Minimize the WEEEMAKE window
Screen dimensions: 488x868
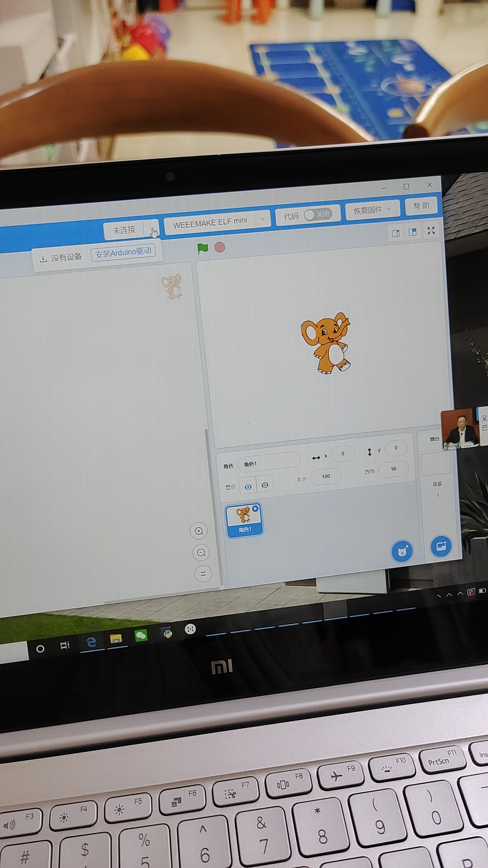tap(384, 188)
